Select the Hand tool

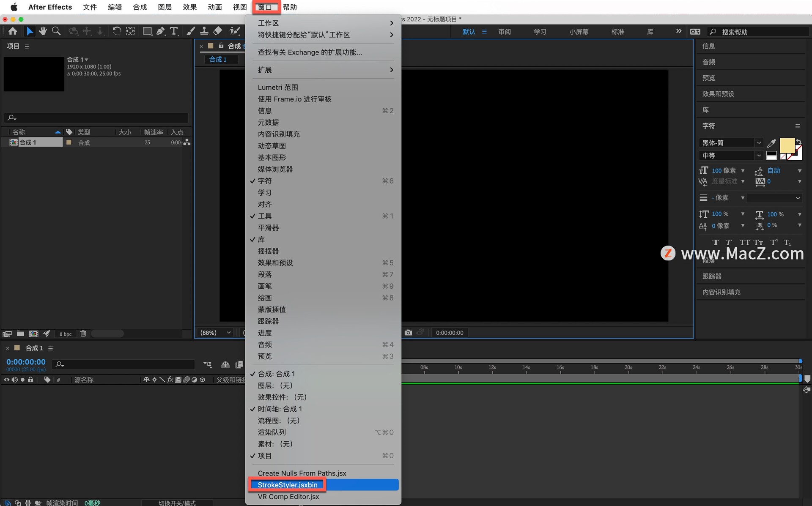[x=43, y=31]
